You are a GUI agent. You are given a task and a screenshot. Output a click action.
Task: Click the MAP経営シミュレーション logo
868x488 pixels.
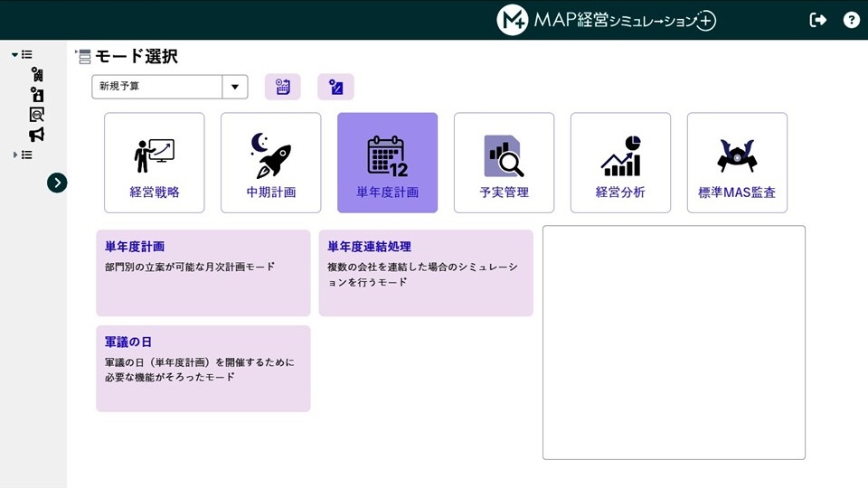click(x=606, y=20)
